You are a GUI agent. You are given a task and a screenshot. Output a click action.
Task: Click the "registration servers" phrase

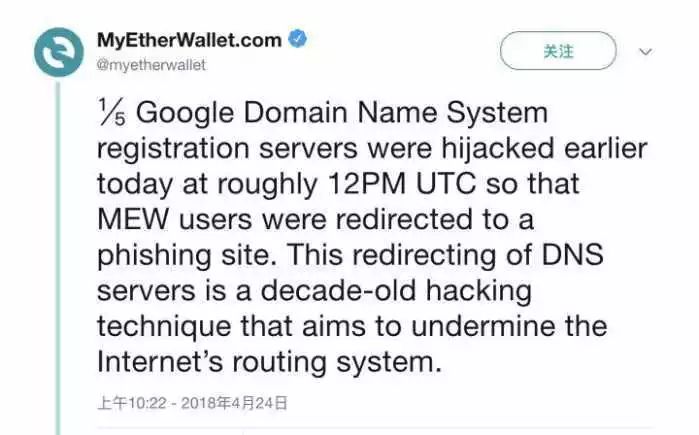pos(227,149)
